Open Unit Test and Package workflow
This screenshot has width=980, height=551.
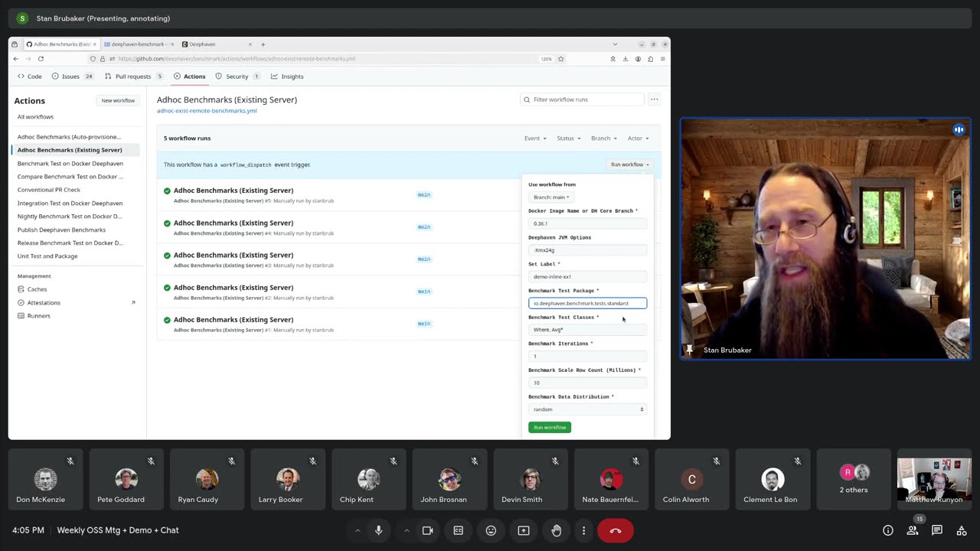click(47, 256)
